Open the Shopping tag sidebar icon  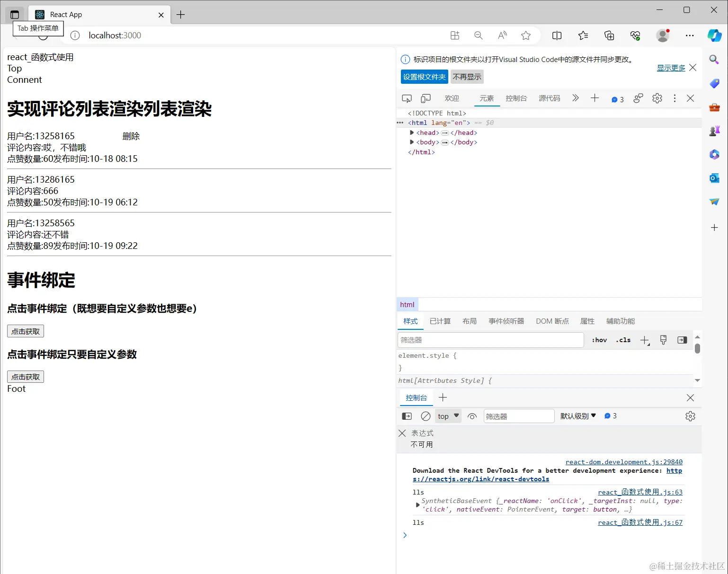pyautogui.click(x=714, y=84)
